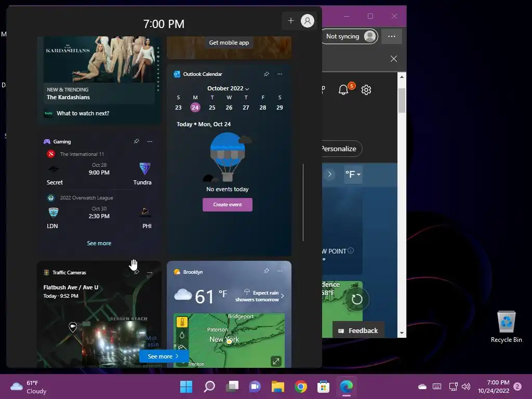
Task: Open Windows Start menu
Action: 187,387
